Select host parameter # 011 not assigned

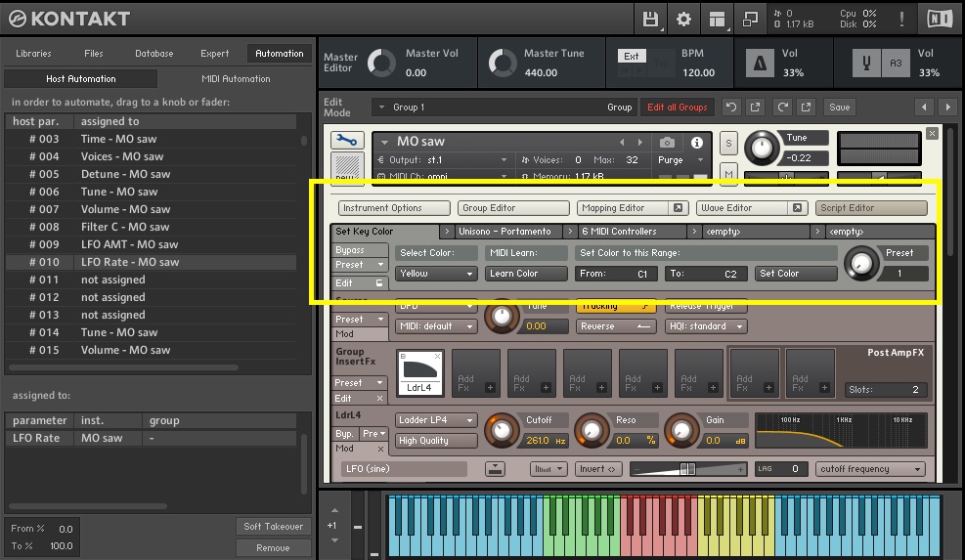click(x=152, y=280)
